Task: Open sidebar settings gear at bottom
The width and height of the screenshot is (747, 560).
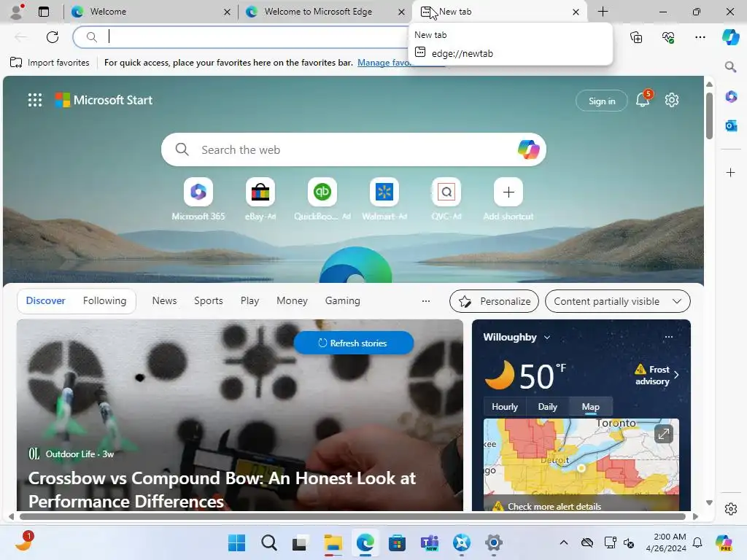Action: tap(731, 509)
